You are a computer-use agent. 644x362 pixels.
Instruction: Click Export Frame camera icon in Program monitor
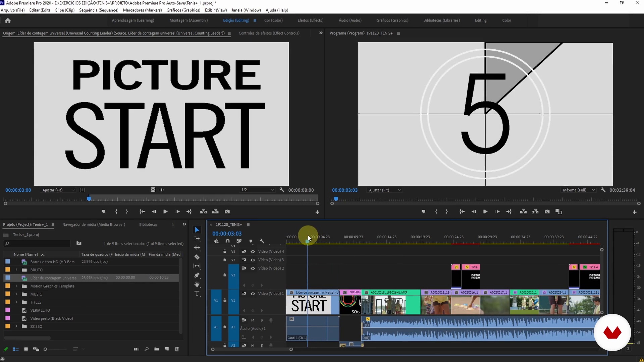547,212
